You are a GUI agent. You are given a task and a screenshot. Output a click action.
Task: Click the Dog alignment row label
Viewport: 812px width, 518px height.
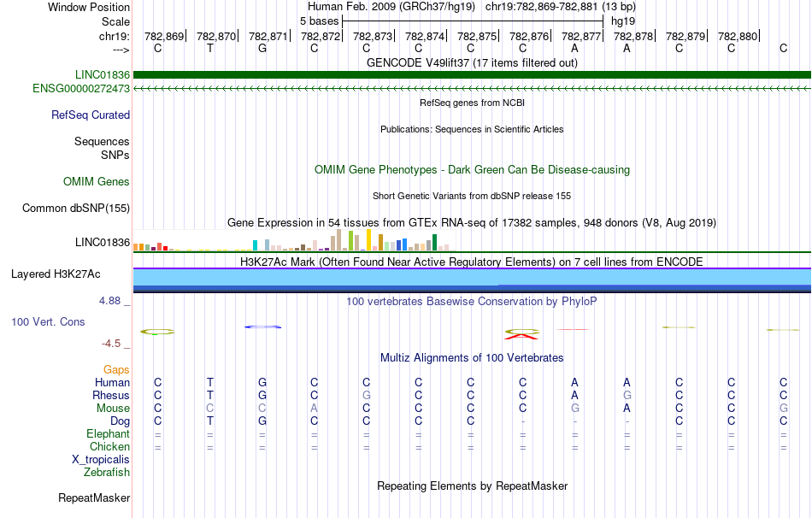pos(120,421)
